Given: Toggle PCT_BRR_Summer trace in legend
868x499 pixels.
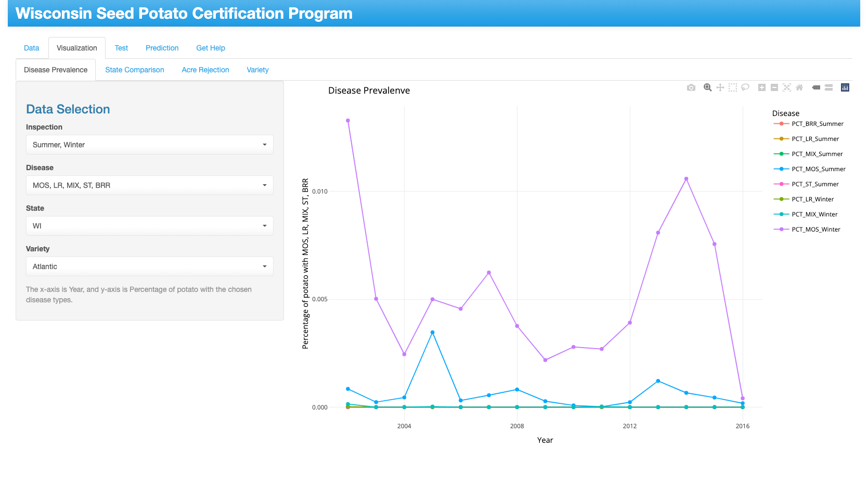Looking at the screenshot, I should click(809, 124).
